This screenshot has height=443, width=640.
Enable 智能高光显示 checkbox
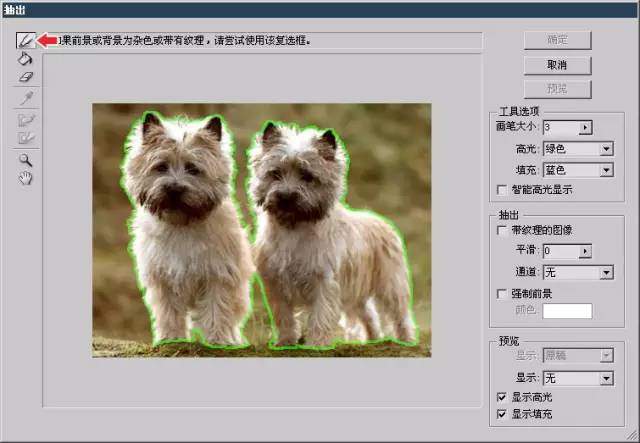pos(502,190)
